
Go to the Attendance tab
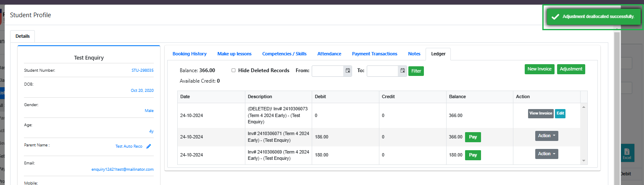click(x=329, y=54)
